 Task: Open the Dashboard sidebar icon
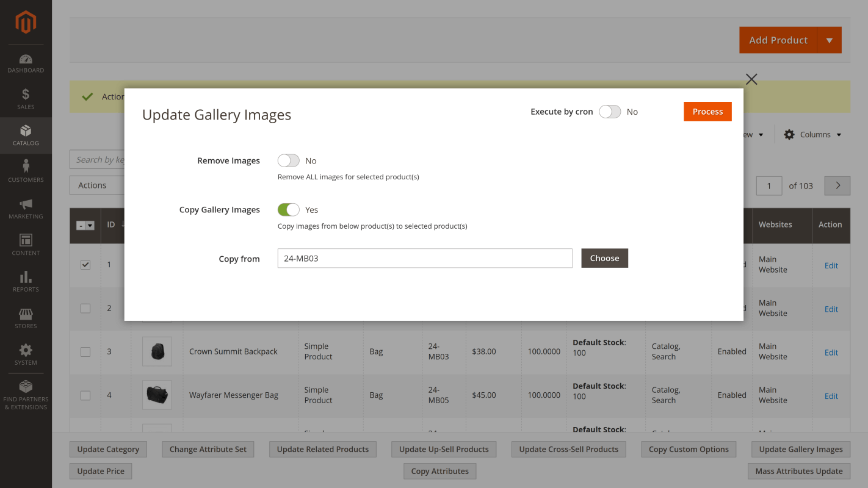click(26, 60)
